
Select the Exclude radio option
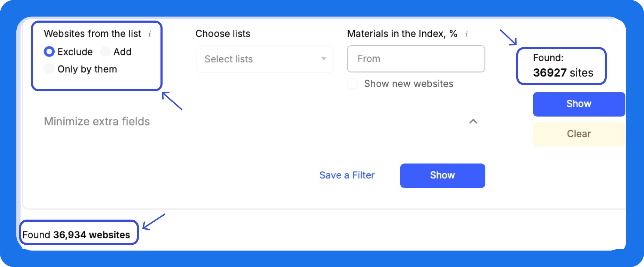pos(49,52)
